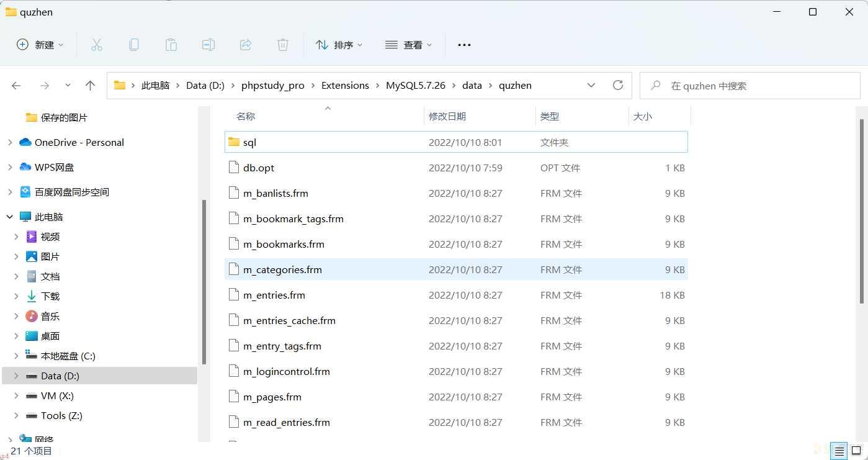
Task: Open the 新建 (New) menu
Action: coord(40,45)
